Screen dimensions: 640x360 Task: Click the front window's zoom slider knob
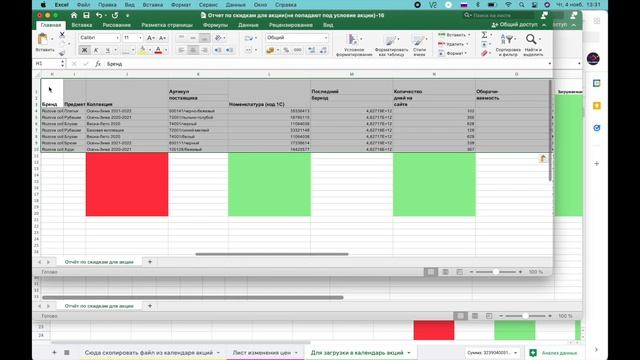[x=496, y=272]
